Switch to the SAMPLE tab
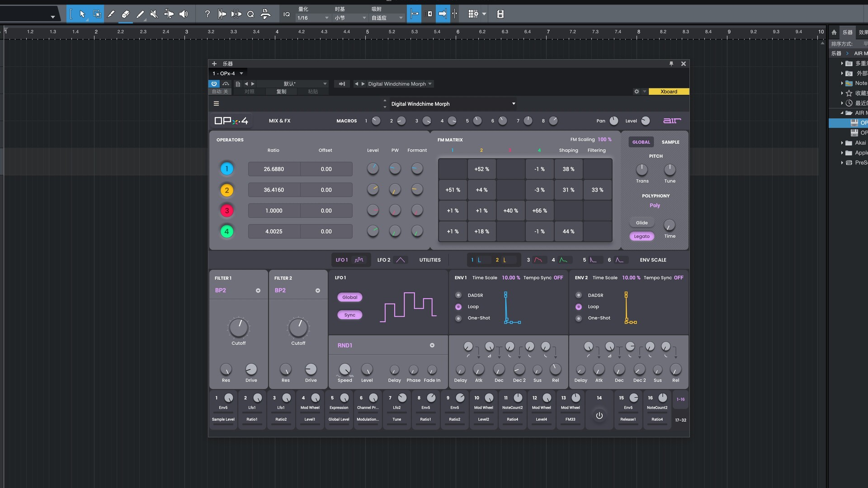 click(x=670, y=142)
